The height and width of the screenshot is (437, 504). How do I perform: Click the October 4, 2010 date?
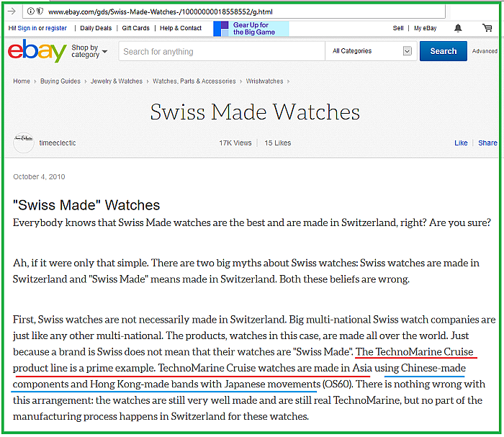click(39, 176)
